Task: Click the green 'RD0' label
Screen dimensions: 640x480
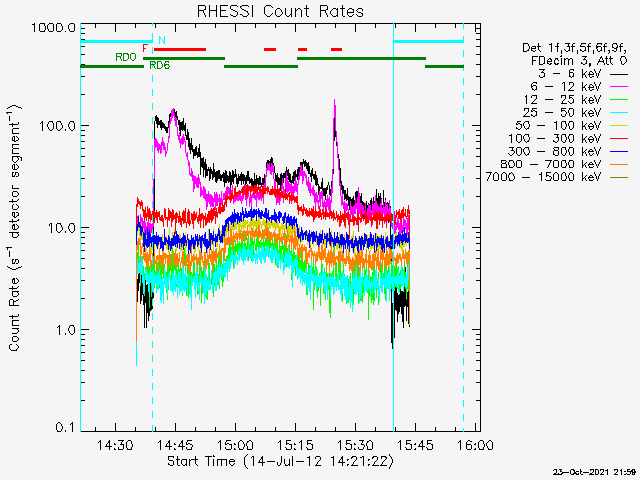Action: pyautogui.click(x=126, y=57)
